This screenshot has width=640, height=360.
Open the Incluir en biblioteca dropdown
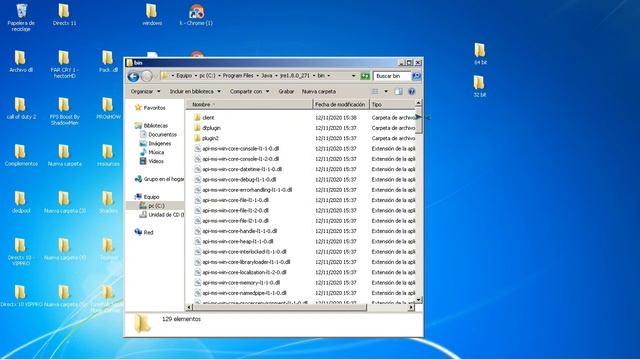[195, 91]
